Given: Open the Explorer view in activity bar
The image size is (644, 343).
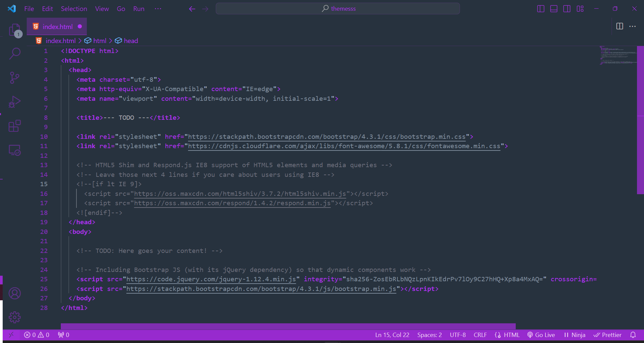Looking at the screenshot, I should coord(15,30).
